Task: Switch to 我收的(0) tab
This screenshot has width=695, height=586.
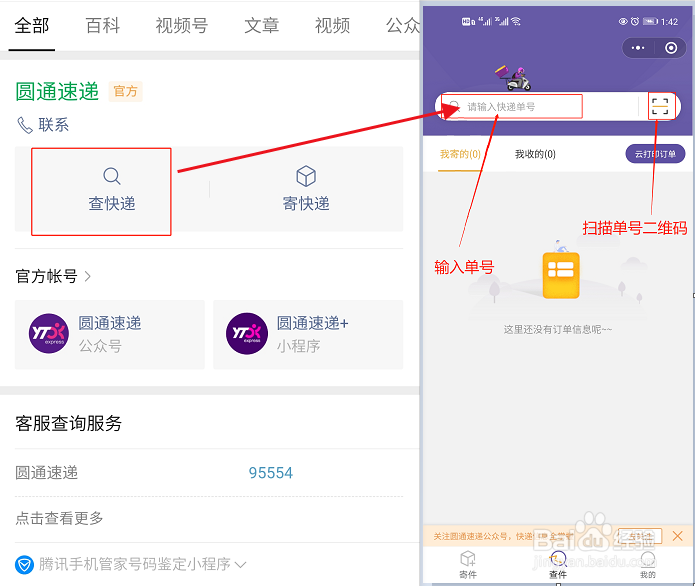Action: point(535,154)
